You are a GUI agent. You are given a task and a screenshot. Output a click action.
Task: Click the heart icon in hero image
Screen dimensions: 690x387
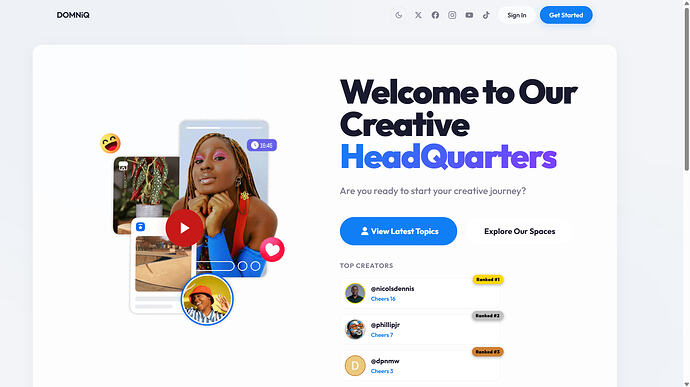tap(272, 250)
